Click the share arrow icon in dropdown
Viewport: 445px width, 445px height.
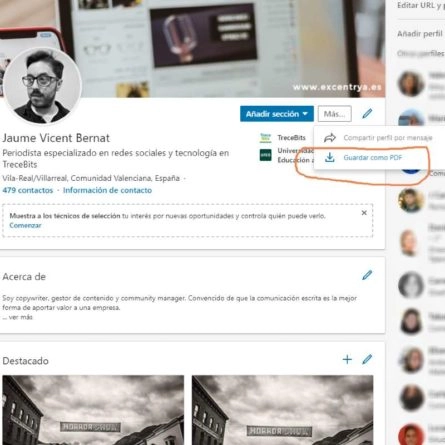(330, 138)
